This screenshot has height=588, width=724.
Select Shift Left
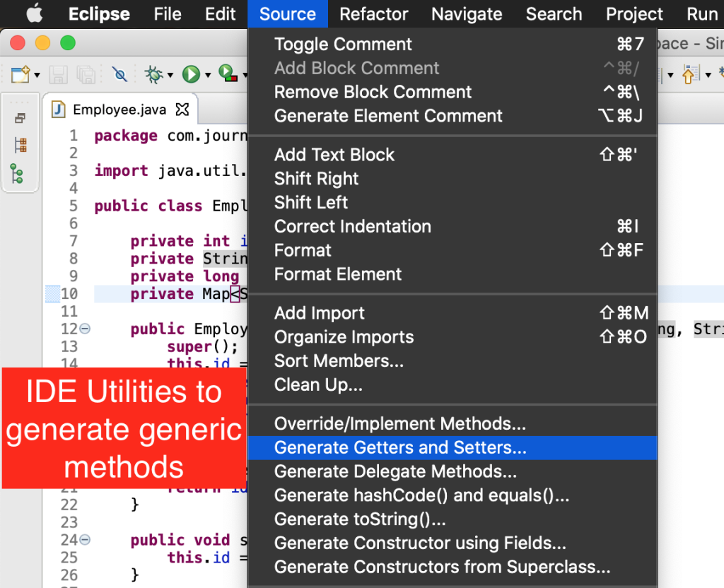point(452,203)
